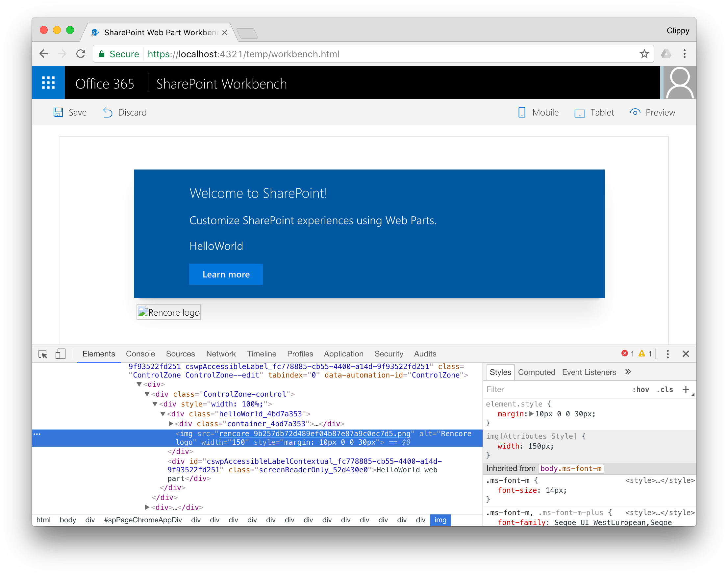Expand the container_4bd7a353 div node
The height and width of the screenshot is (575, 728).
pos(171,424)
